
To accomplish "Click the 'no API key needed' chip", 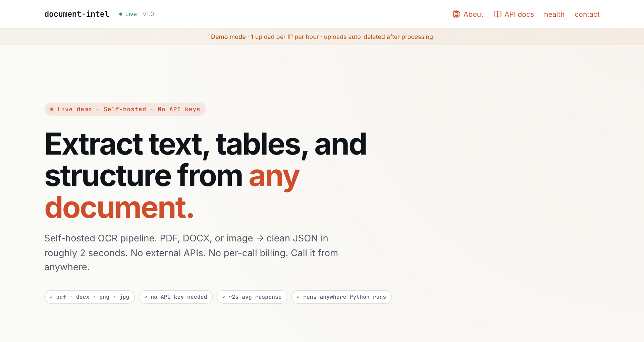I will (x=176, y=297).
